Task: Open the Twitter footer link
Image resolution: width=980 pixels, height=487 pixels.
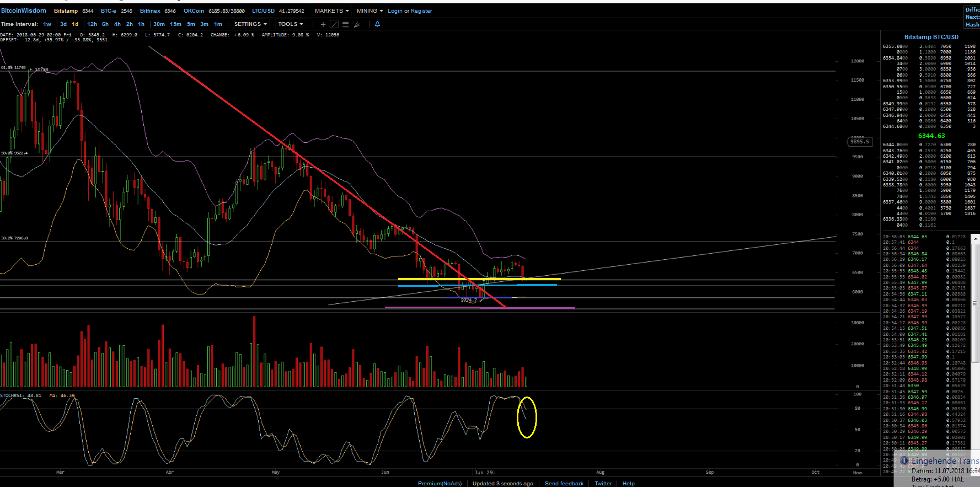Action: point(603,484)
